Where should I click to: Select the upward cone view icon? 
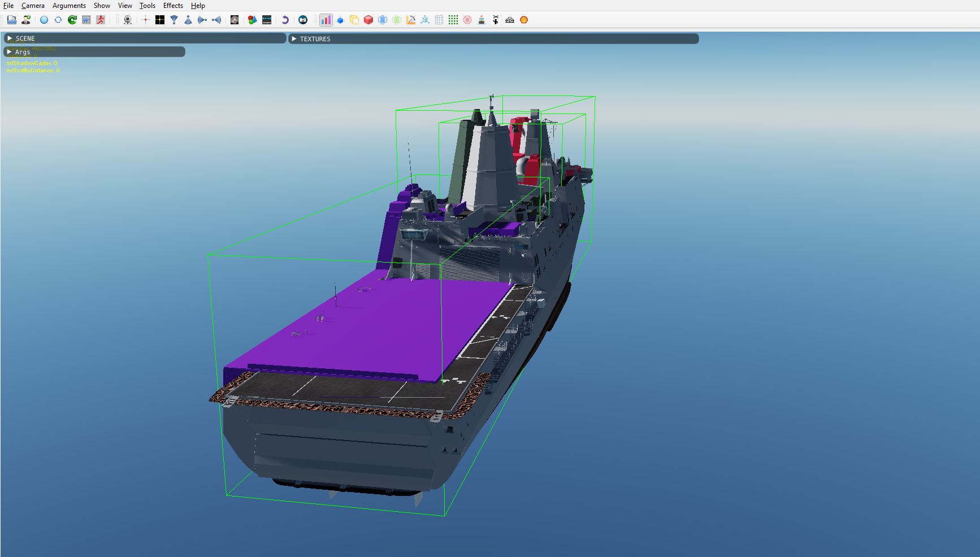tap(188, 20)
